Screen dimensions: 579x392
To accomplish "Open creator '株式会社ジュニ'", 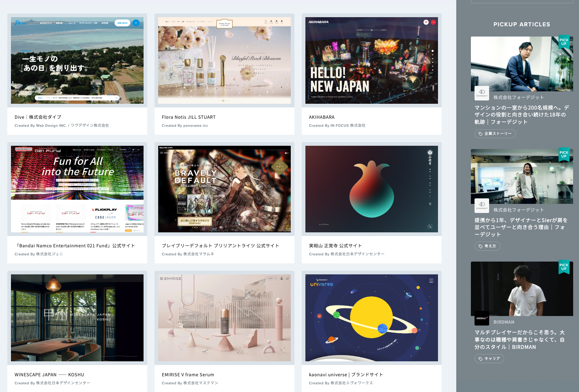I will point(49,254).
